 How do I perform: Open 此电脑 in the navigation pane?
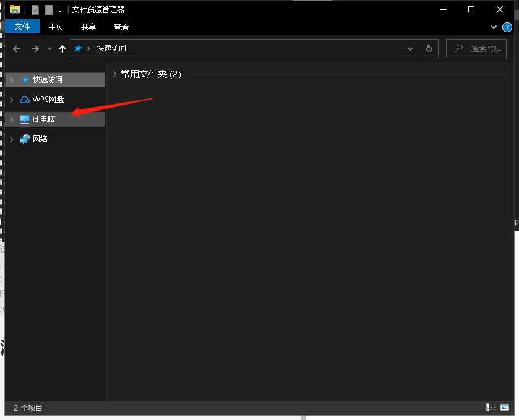click(43, 119)
